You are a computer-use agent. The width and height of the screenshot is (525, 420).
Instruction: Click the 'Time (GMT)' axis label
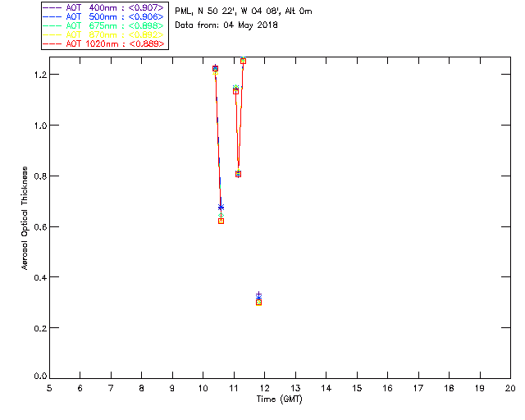pyautogui.click(x=279, y=399)
